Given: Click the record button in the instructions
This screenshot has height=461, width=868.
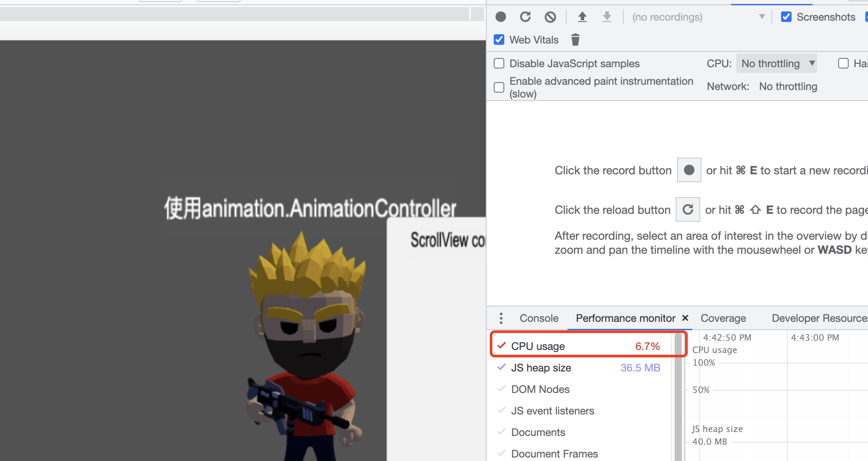Looking at the screenshot, I should (689, 170).
